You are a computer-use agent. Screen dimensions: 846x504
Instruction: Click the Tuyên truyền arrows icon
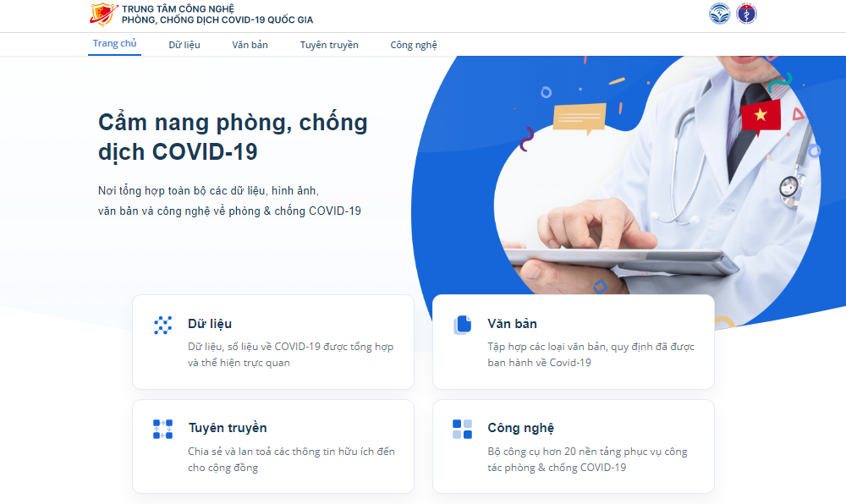click(162, 429)
